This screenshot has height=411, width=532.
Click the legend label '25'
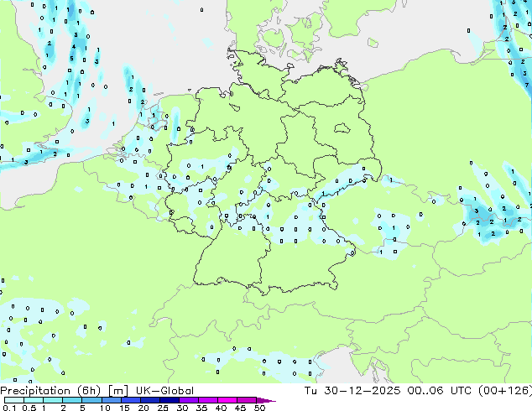(x=163, y=408)
